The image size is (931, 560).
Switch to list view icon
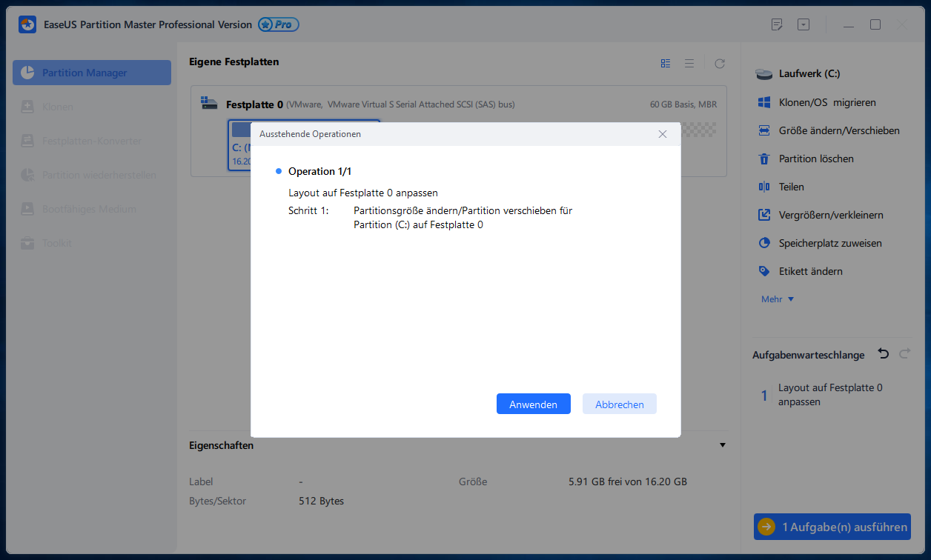coord(689,64)
